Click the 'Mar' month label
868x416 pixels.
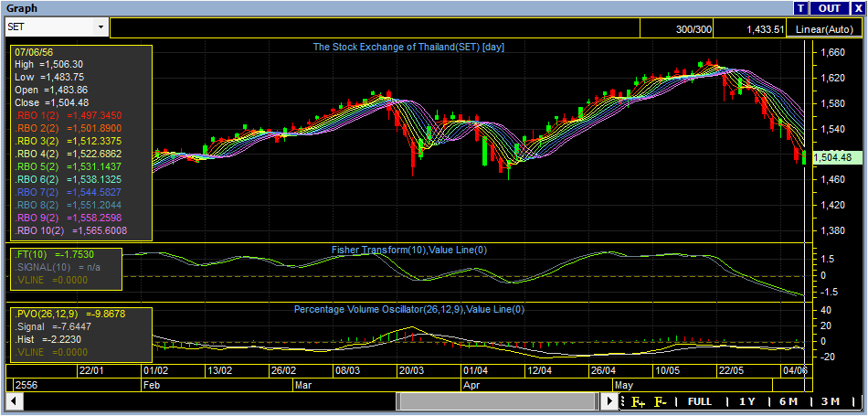[302, 384]
